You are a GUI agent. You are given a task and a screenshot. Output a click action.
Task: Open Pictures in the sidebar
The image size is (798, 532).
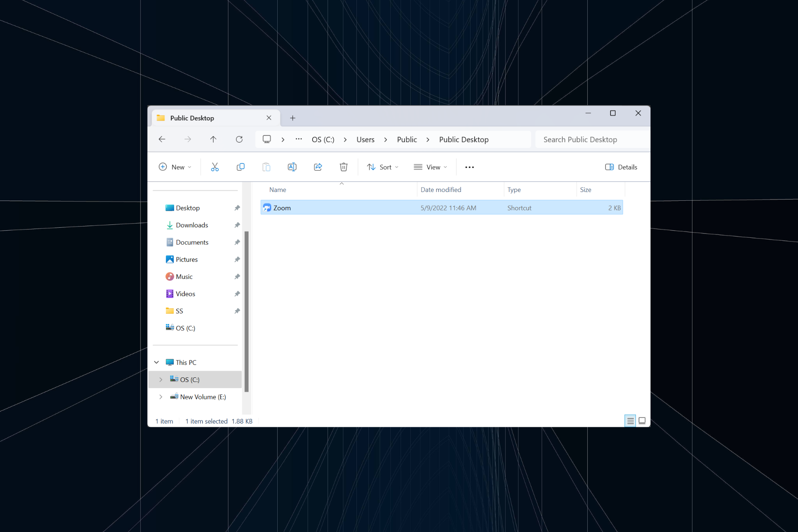pos(187,259)
